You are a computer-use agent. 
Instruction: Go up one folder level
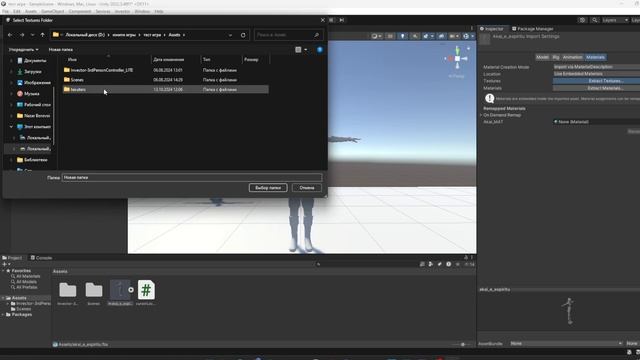tap(42, 35)
